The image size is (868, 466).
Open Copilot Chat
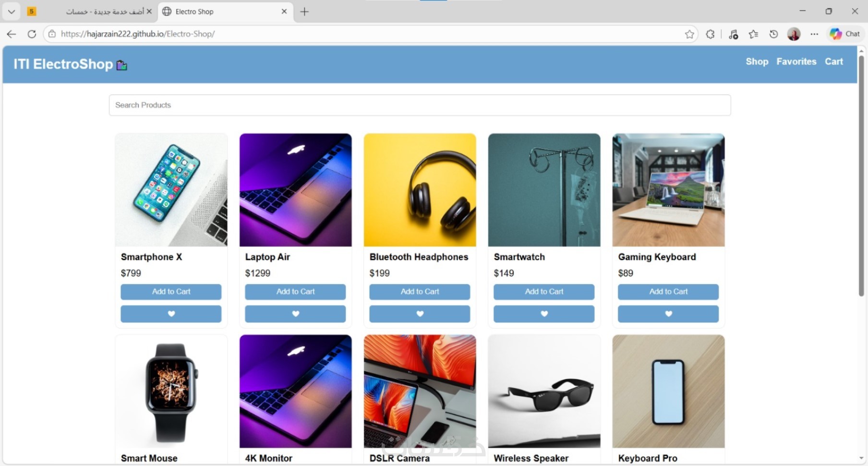pos(845,34)
